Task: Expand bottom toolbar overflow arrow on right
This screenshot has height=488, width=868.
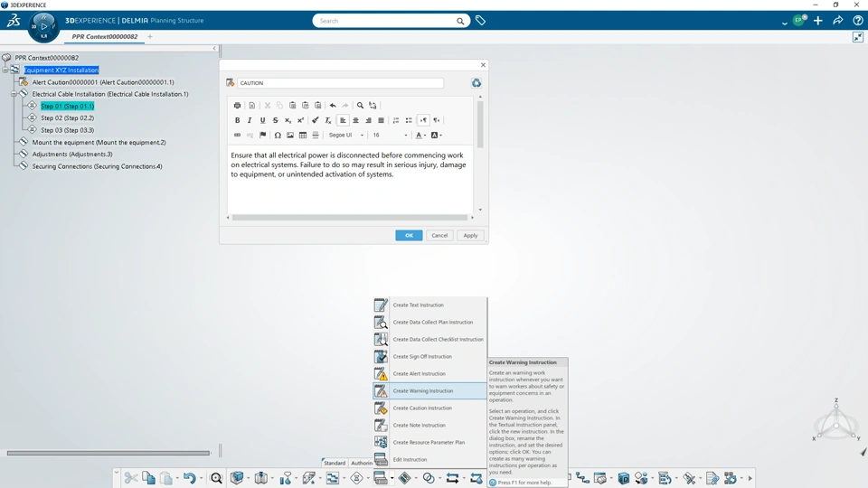Action: (x=750, y=478)
